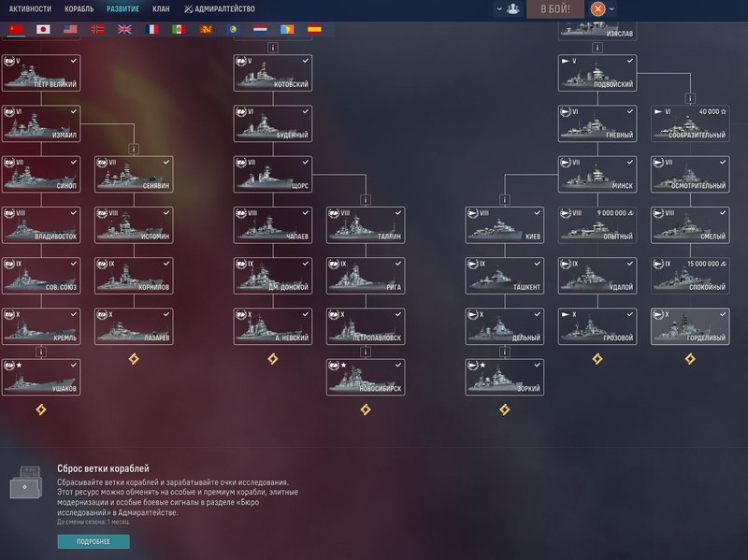Image resolution: width=748 pixels, height=560 pixels.
Task: Select the Опытный ship card
Action: click(x=597, y=225)
